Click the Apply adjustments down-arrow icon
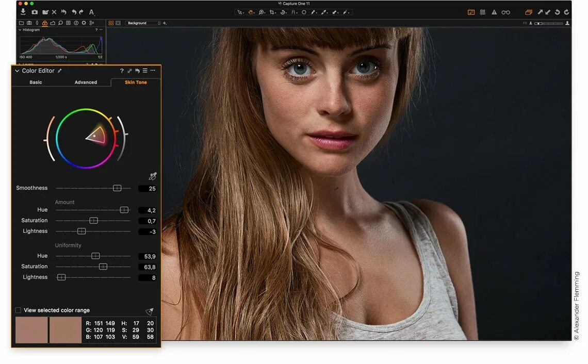 [548, 12]
